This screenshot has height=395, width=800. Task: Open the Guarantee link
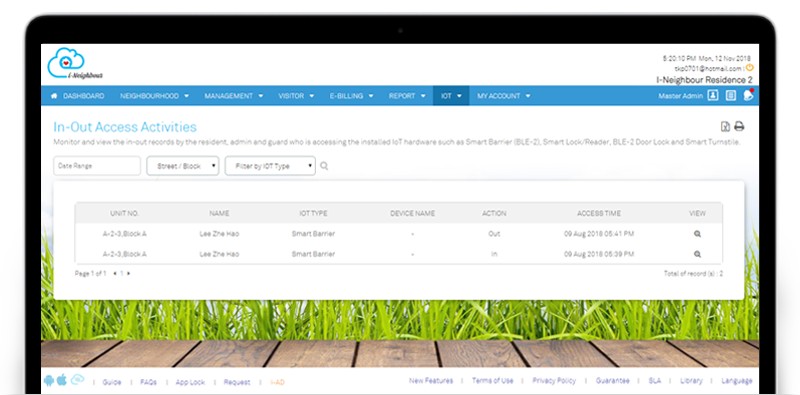click(x=612, y=381)
